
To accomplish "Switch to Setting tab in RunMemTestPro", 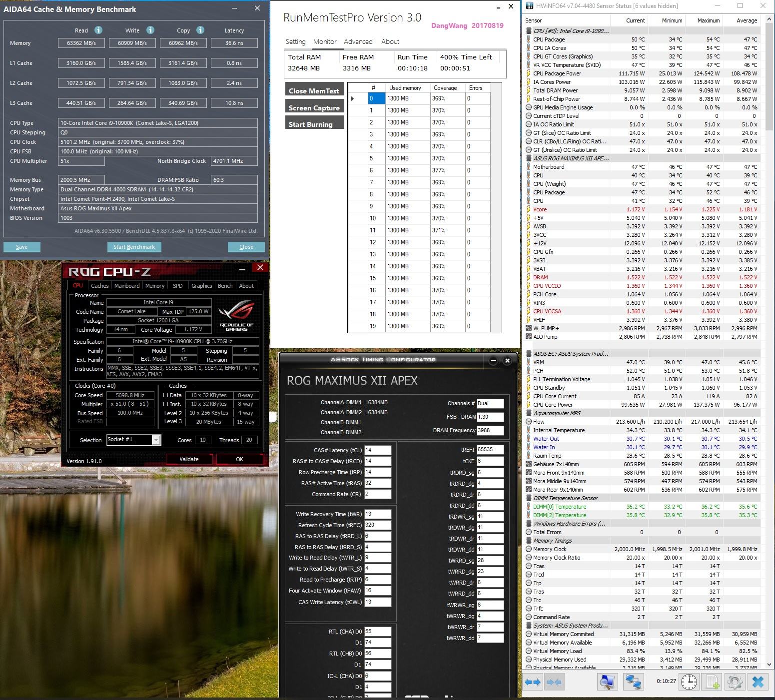I will point(295,42).
